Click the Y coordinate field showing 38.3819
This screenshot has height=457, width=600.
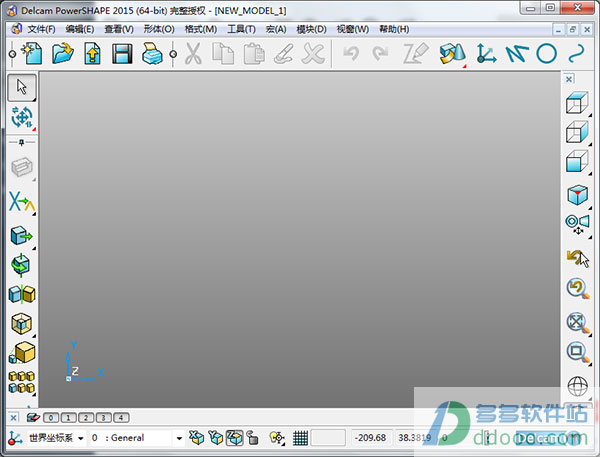pos(415,438)
